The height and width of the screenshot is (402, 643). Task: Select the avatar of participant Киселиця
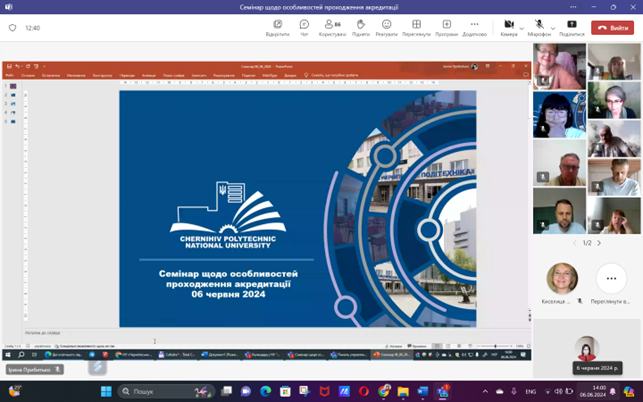tap(562, 279)
